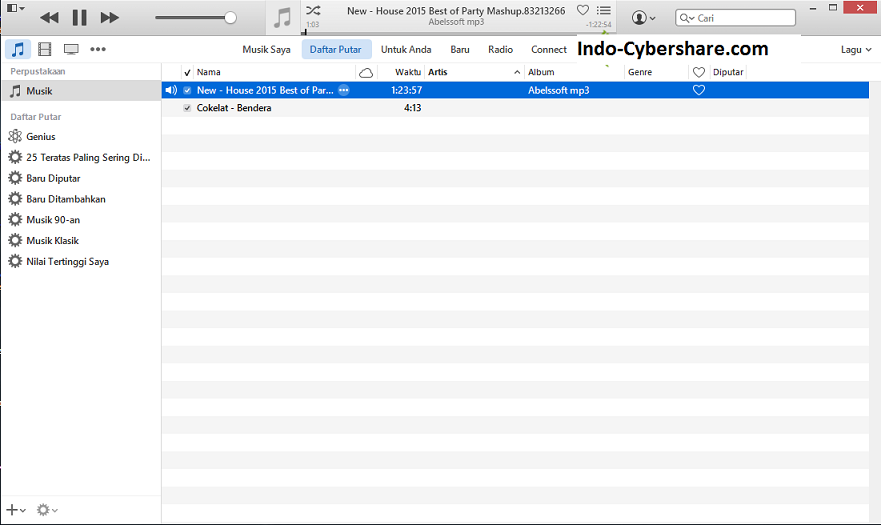
Task: Reverse sort using the Artis arrow
Action: pos(517,72)
